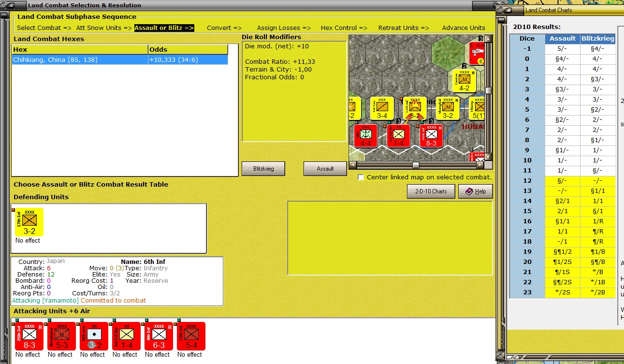Click the Blitzkrieg column header in charts table
The width and height of the screenshot is (624, 364).
pos(598,38)
